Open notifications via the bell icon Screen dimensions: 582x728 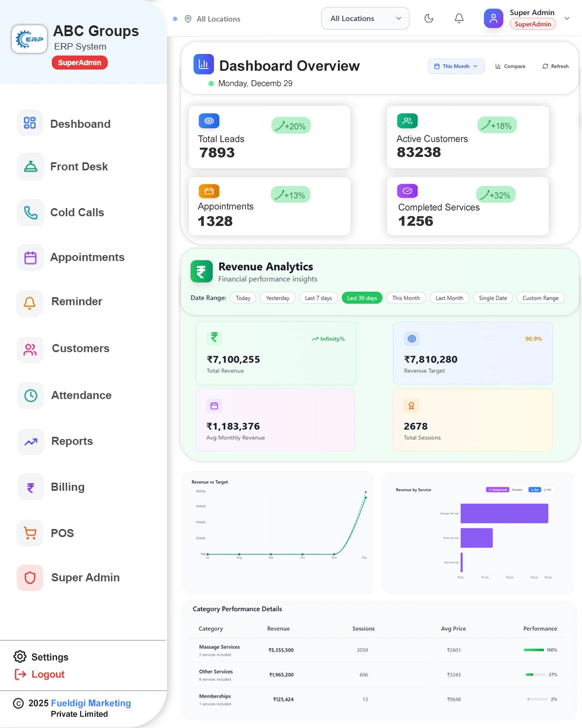(x=459, y=18)
